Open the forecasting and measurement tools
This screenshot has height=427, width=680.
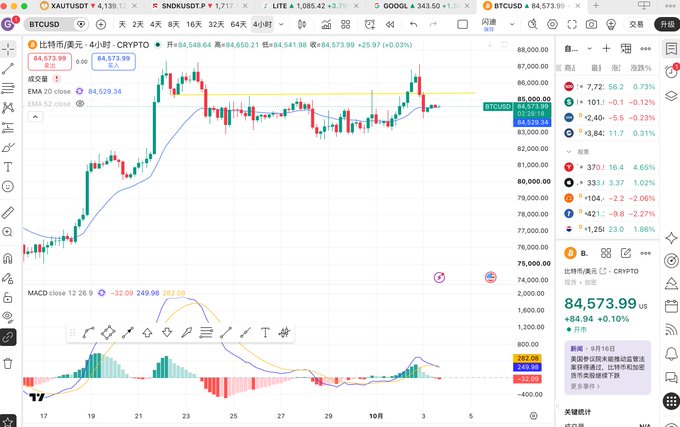(8, 127)
